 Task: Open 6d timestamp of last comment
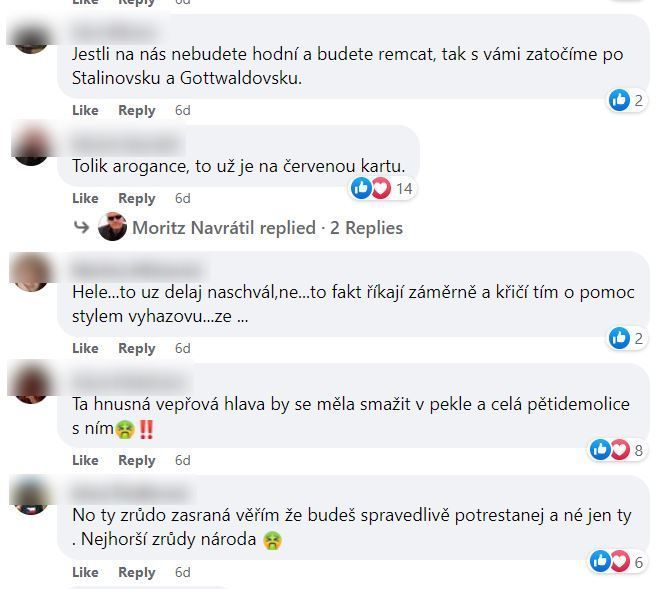tap(183, 572)
